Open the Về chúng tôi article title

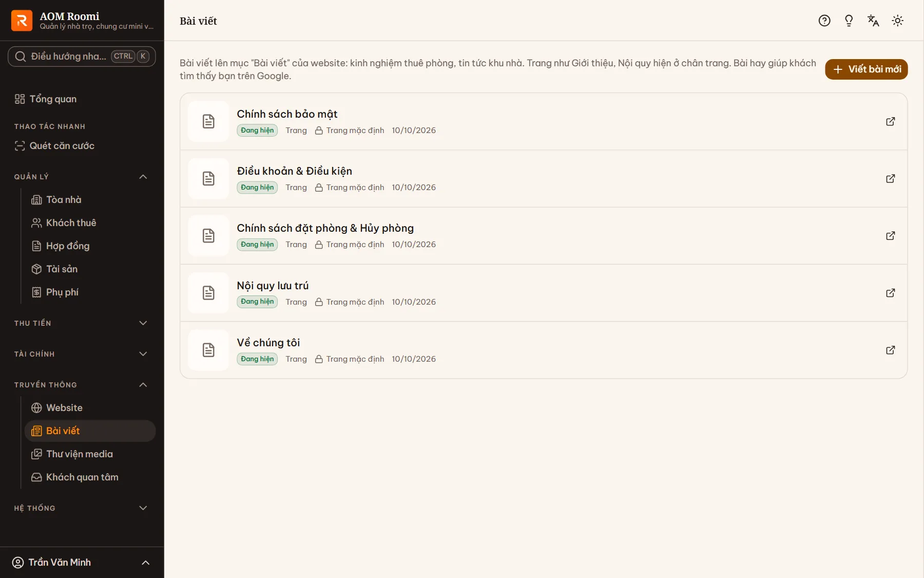pyautogui.click(x=268, y=343)
